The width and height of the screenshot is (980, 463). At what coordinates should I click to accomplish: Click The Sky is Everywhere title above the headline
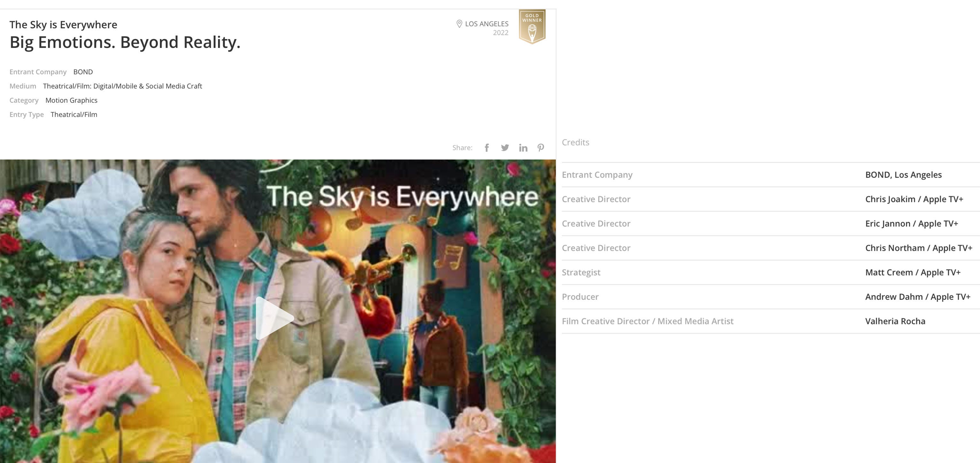63,24
